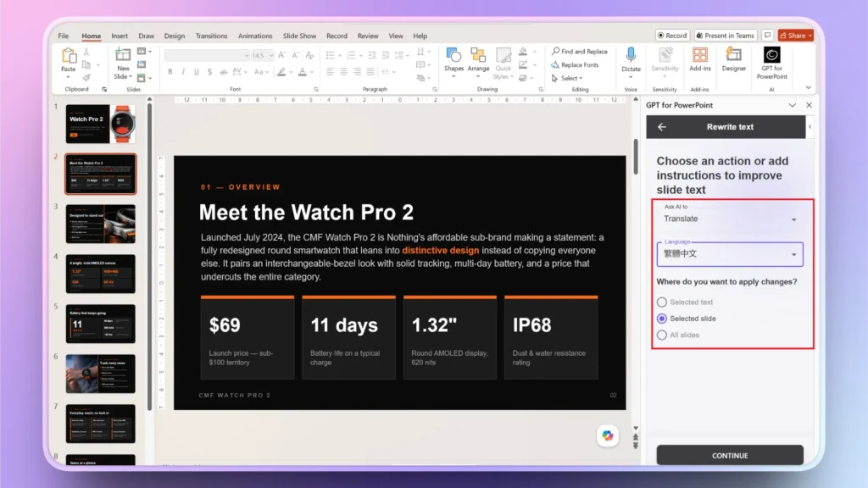
Task: Go back with the Rewrite text arrow
Action: coord(661,127)
